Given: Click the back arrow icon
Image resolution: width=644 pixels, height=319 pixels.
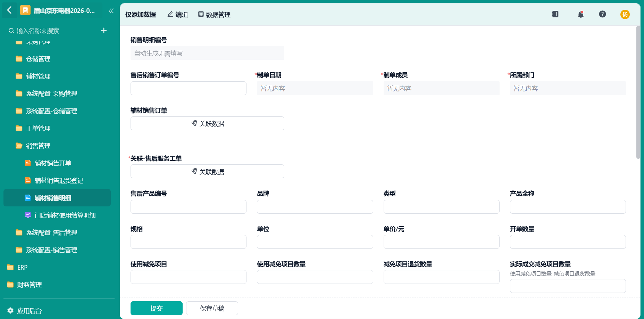Looking at the screenshot, I should pyautogui.click(x=9, y=10).
